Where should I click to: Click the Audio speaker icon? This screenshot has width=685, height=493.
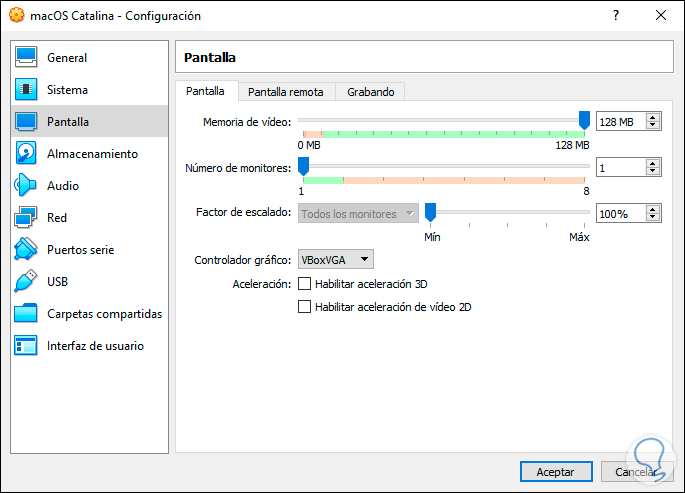(26, 185)
